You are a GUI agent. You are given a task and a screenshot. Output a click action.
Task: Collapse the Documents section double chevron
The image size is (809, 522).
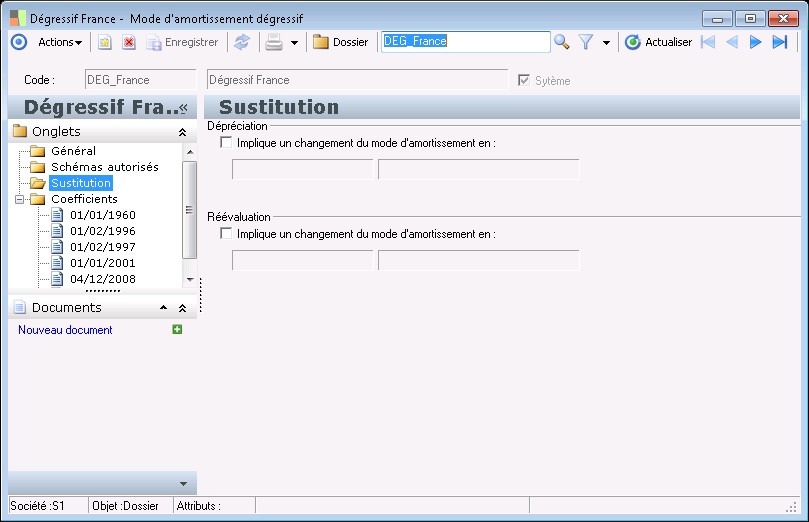coord(182,308)
